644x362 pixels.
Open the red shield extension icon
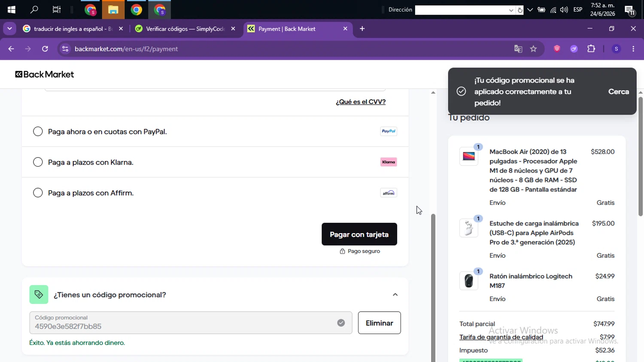point(557,49)
